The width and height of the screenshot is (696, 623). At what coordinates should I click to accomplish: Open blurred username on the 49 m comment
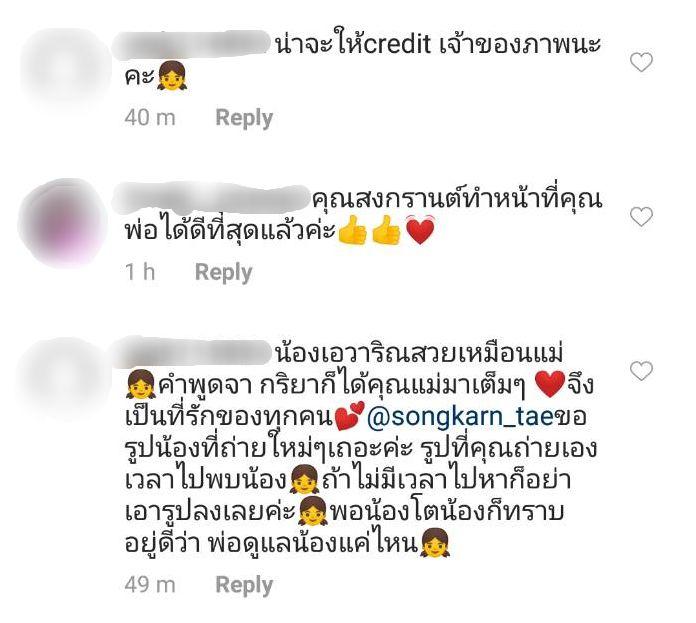[x=192, y=353]
